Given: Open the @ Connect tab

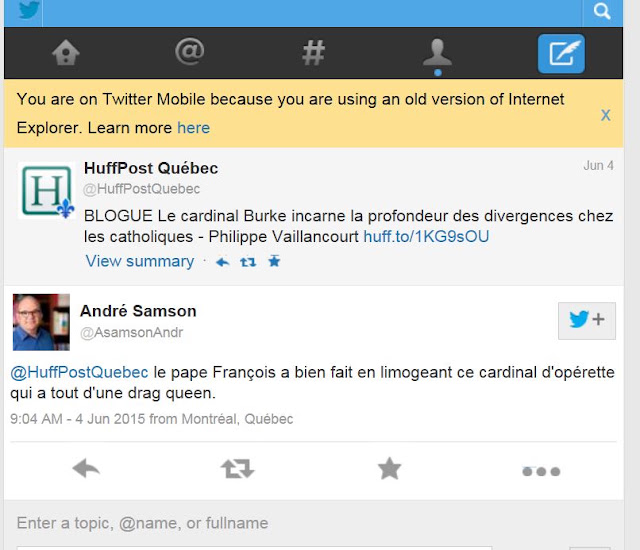Looking at the screenshot, I should click(190, 52).
